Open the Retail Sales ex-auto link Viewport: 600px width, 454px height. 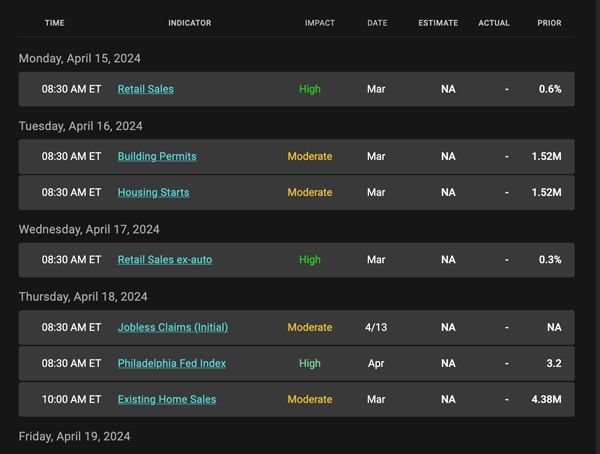165,260
